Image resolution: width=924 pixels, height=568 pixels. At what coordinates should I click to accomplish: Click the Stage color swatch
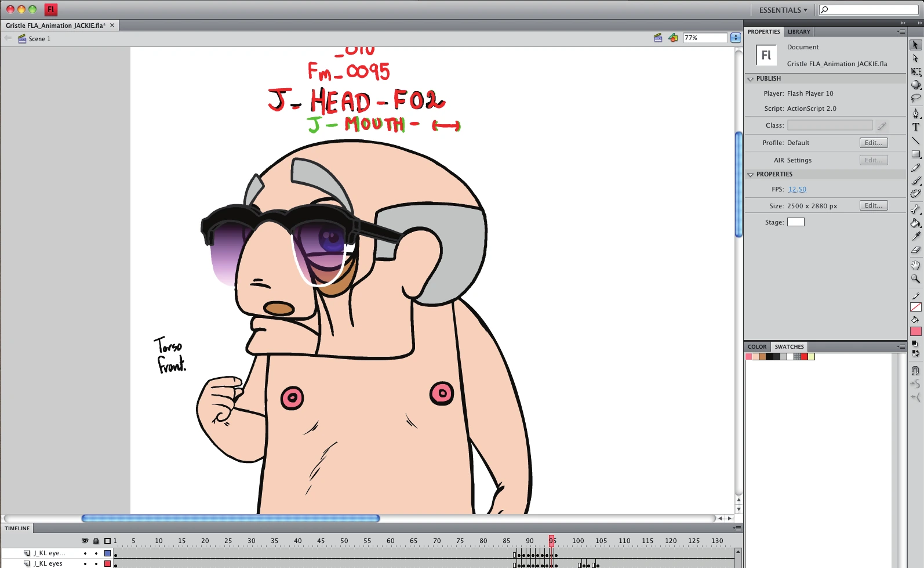coord(796,222)
